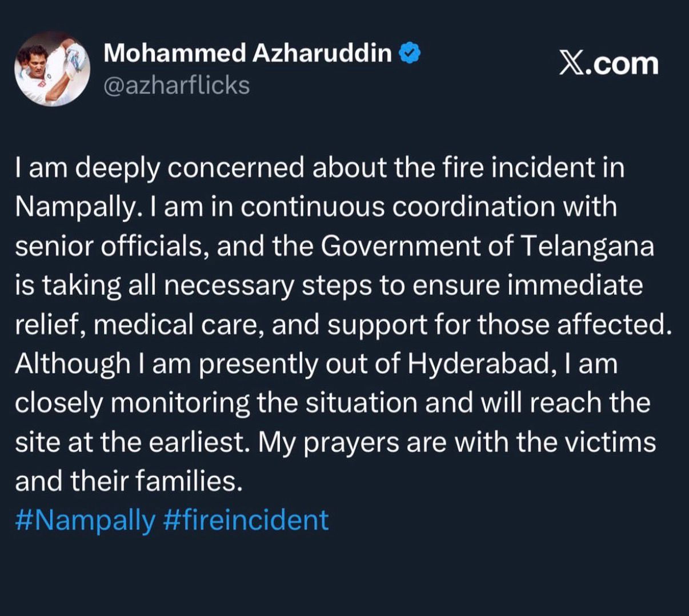The image size is (689, 616).
Task: Click the line "and their families."
Action: click(x=129, y=481)
